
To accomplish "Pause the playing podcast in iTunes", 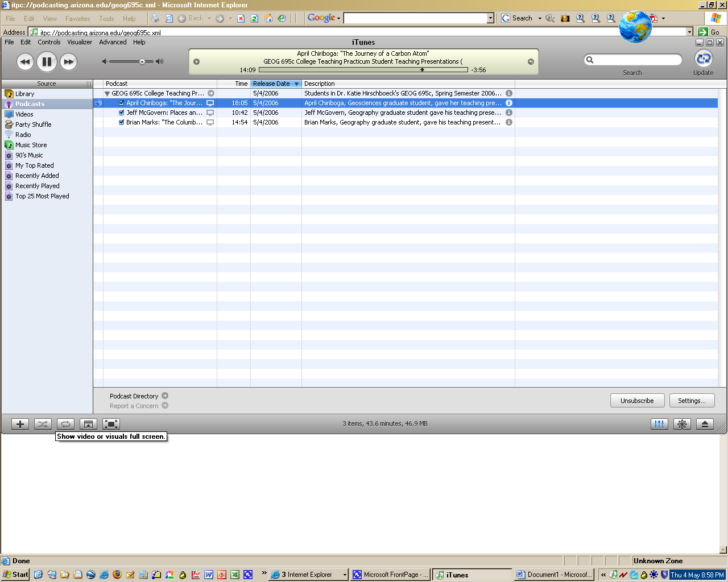I will pos(47,61).
